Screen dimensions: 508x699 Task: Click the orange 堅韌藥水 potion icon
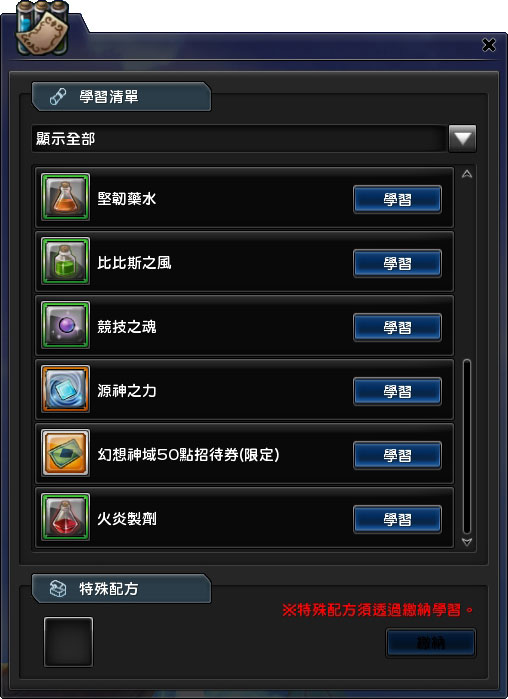[66, 197]
